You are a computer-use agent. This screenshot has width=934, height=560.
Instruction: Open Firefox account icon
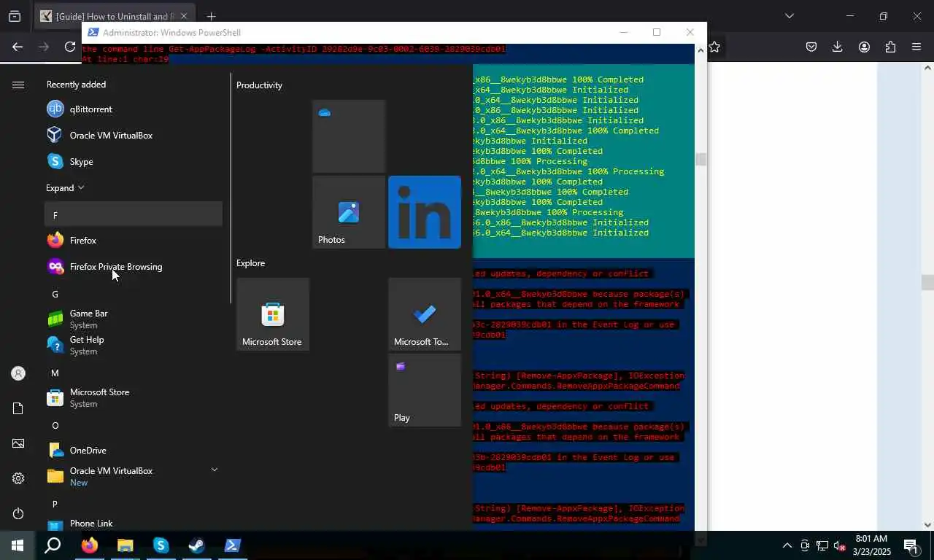tap(864, 47)
